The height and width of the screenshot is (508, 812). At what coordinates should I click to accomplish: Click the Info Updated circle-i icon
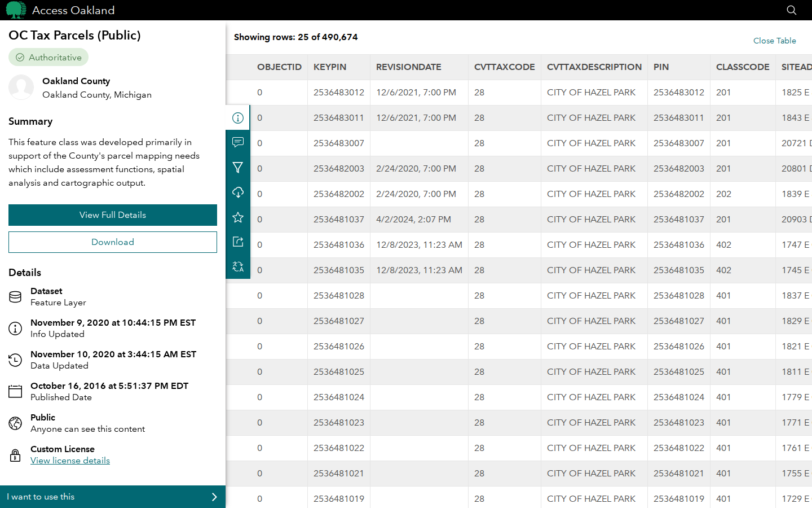pyautogui.click(x=15, y=329)
